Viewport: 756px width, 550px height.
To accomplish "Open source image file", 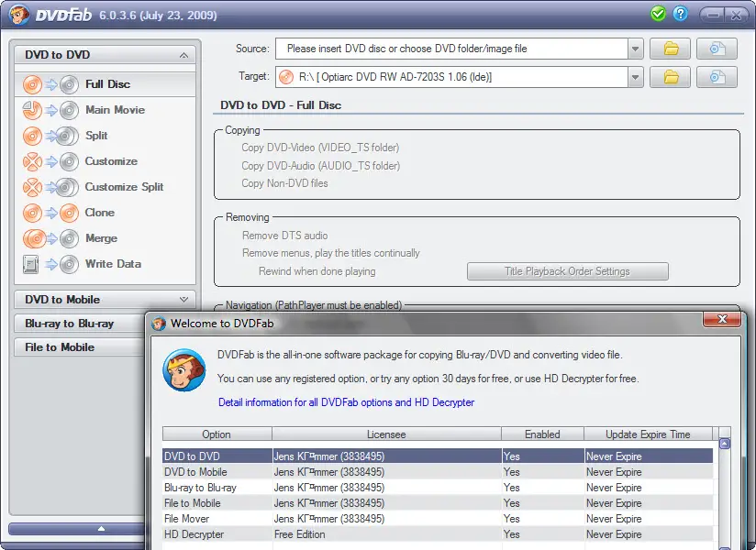I will [717, 49].
